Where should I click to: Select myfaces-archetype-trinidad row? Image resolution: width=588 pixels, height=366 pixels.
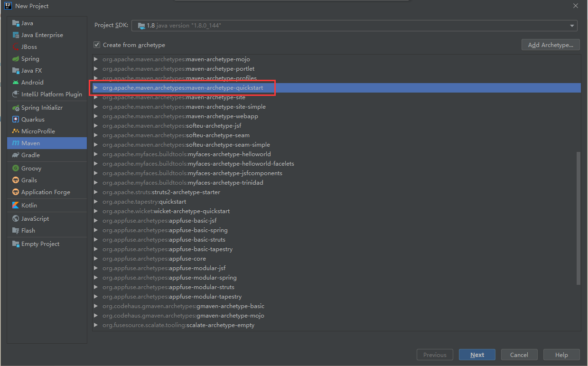click(336, 183)
